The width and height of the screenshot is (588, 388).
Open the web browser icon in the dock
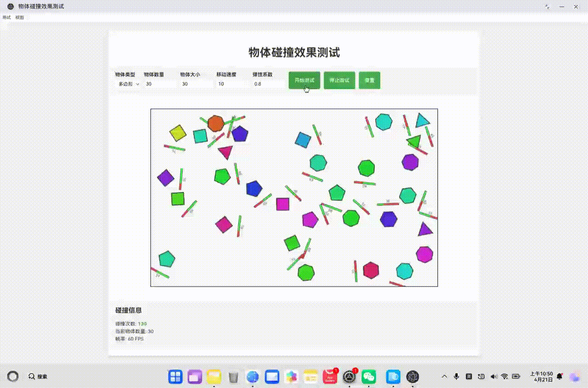coord(252,376)
